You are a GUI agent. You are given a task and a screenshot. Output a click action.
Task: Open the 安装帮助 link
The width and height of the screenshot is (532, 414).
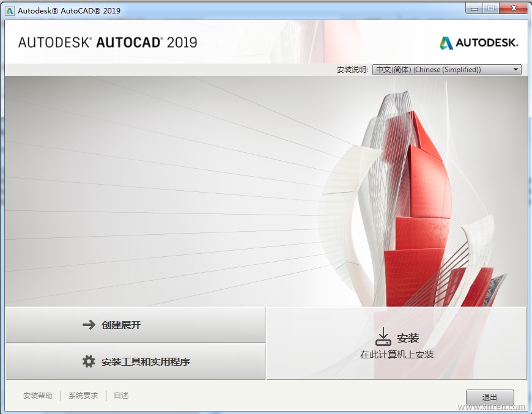coord(38,396)
